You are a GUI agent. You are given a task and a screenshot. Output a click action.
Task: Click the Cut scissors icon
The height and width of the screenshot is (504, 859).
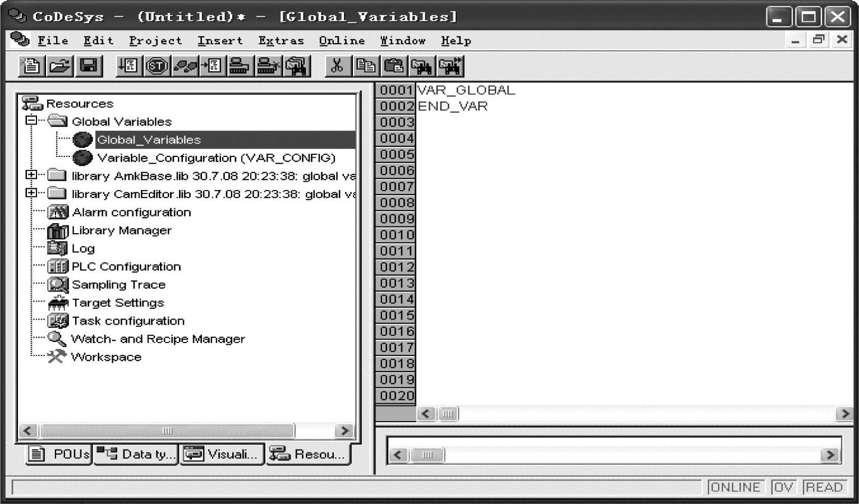coord(337,66)
